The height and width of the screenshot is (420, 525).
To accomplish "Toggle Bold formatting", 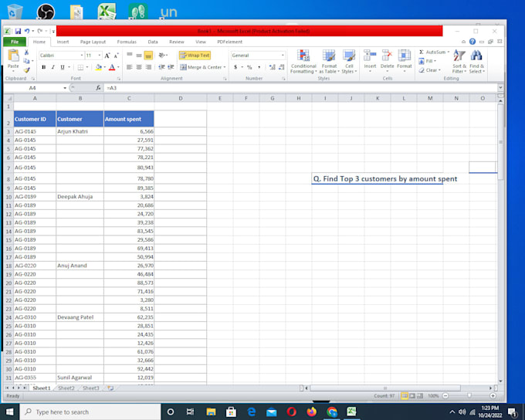I will pos(43,67).
